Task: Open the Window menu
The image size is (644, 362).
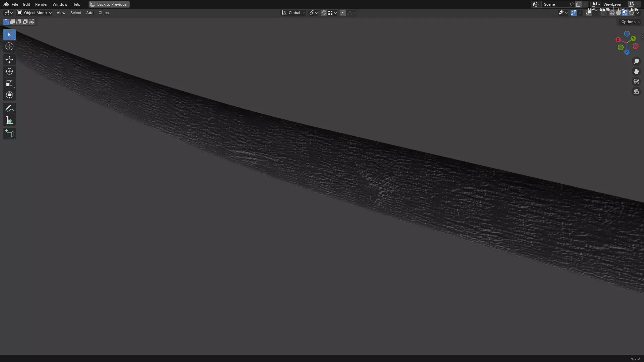Action: pyautogui.click(x=60, y=4)
